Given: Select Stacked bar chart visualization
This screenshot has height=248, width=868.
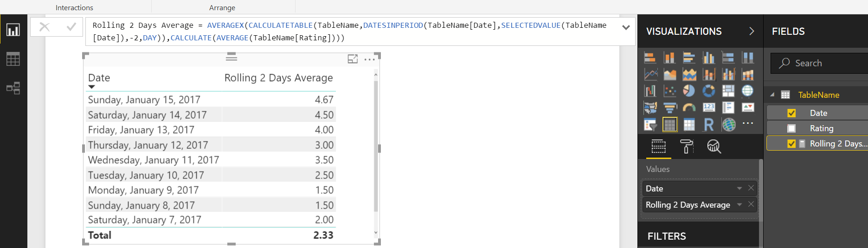Looking at the screenshot, I should point(650,57).
